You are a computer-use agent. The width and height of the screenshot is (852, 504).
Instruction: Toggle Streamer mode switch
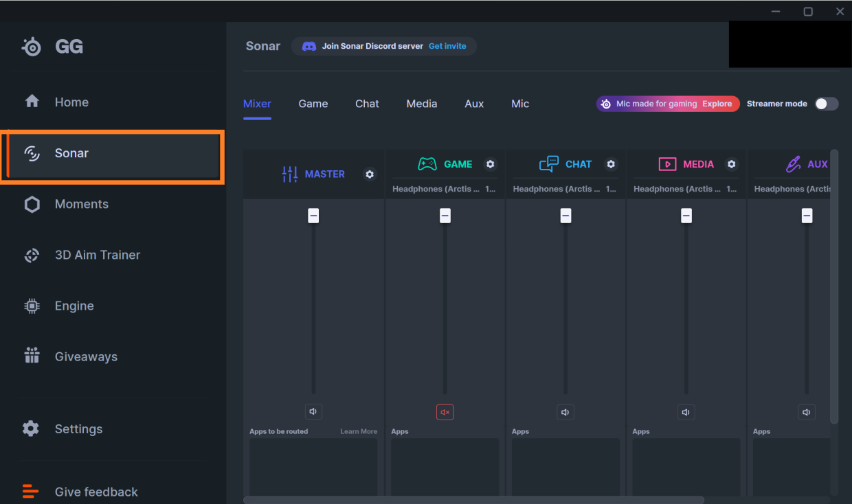(826, 104)
